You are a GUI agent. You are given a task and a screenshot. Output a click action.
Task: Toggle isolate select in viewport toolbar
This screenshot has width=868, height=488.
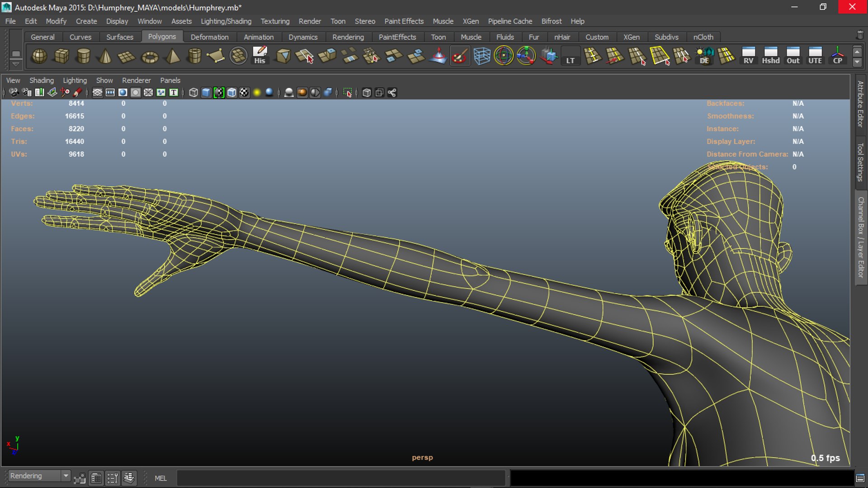[x=347, y=93]
